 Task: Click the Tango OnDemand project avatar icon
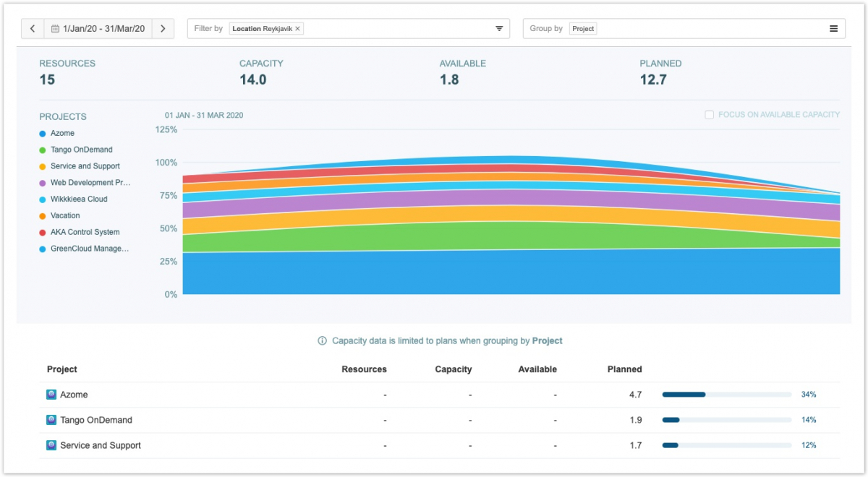pos(51,420)
